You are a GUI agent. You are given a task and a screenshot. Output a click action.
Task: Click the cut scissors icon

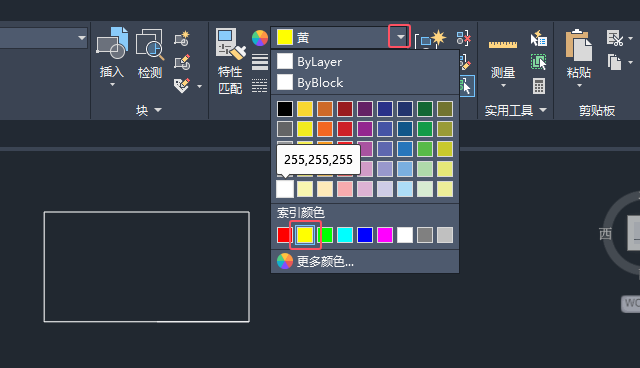coord(615,38)
